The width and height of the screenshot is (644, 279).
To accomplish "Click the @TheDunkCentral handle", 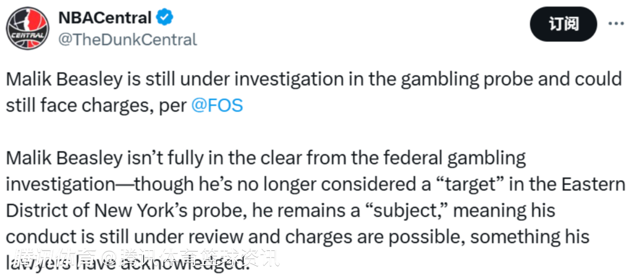I will click(128, 40).
